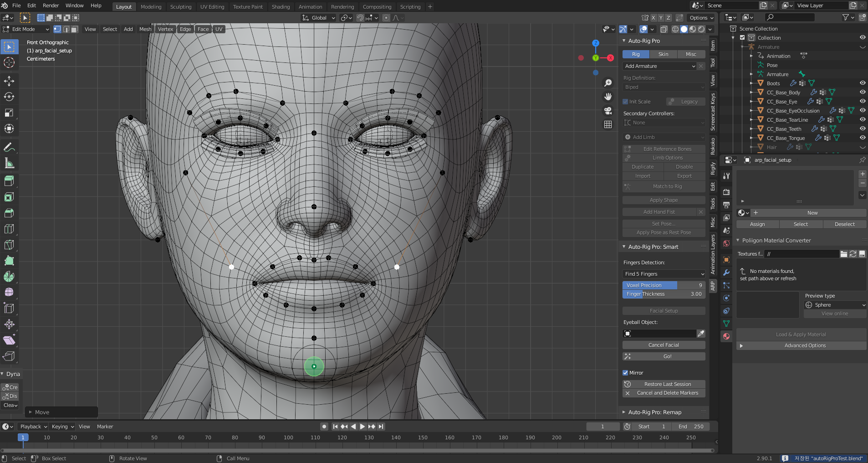Toggle visibility of CC_Base_Teeth
868x463 pixels.
click(862, 129)
